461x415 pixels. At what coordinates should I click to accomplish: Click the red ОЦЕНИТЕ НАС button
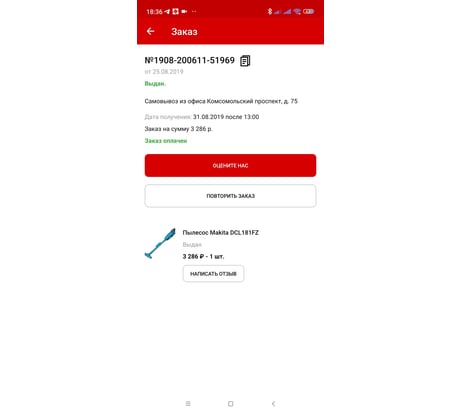pos(230,165)
